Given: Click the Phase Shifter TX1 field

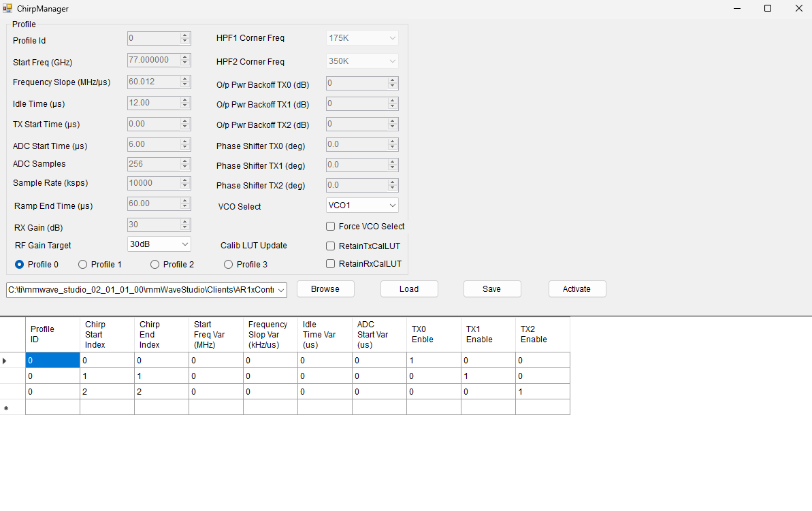Looking at the screenshot, I should 362,165.
